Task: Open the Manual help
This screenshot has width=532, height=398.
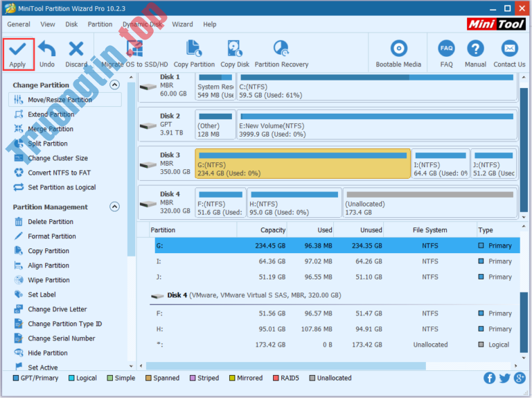Action: click(x=475, y=54)
